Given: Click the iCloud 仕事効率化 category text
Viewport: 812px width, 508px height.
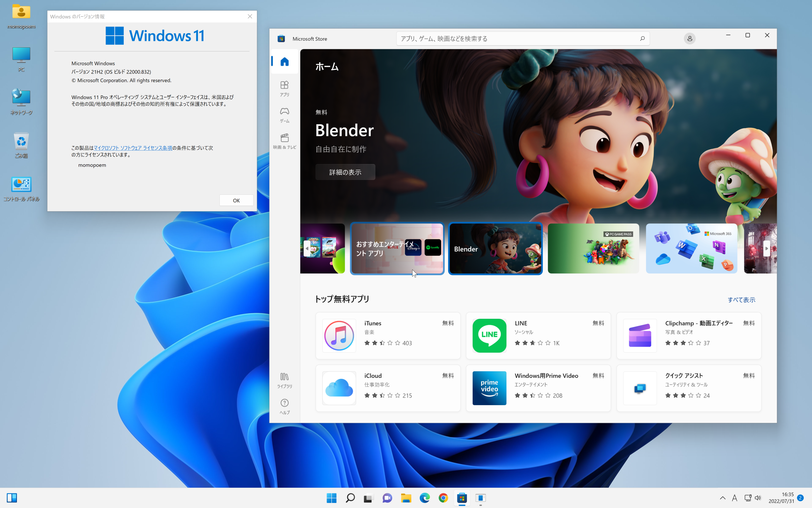Looking at the screenshot, I should click(x=377, y=385).
